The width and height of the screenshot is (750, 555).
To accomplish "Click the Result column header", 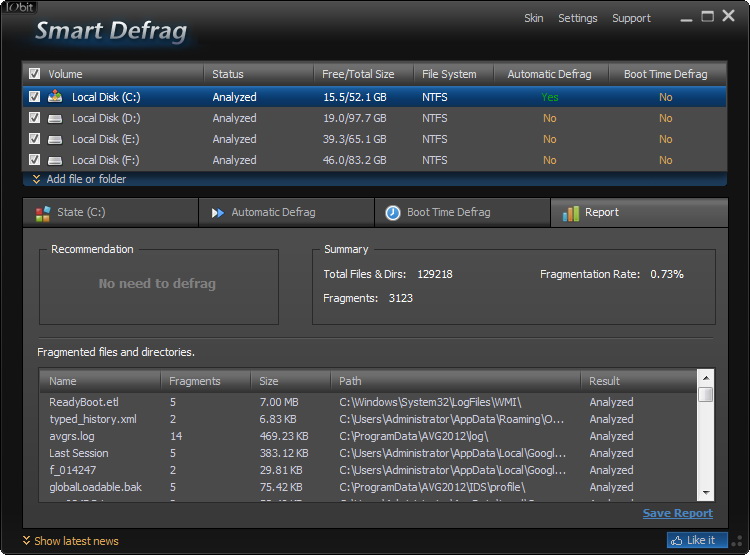I will (x=639, y=381).
